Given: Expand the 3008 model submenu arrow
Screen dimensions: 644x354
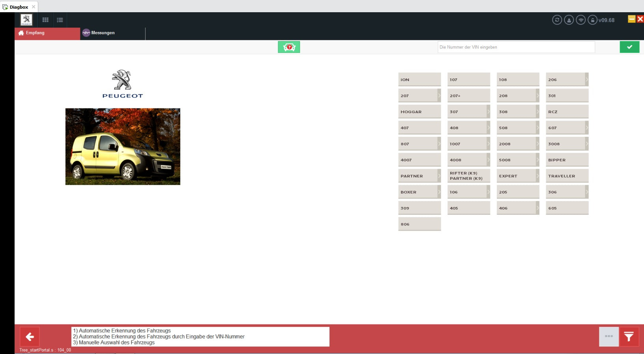Looking at the screenshot, I should (586, 144).
